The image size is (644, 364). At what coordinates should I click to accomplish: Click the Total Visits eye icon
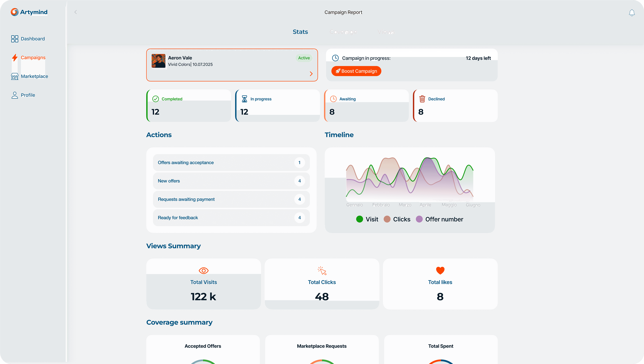point(204,270)
